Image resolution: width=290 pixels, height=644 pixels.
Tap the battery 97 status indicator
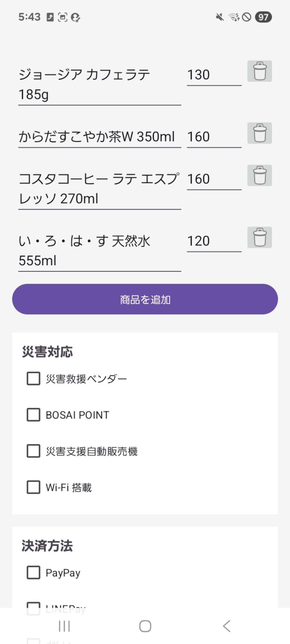pyautogui.click(x=263, y=17)
